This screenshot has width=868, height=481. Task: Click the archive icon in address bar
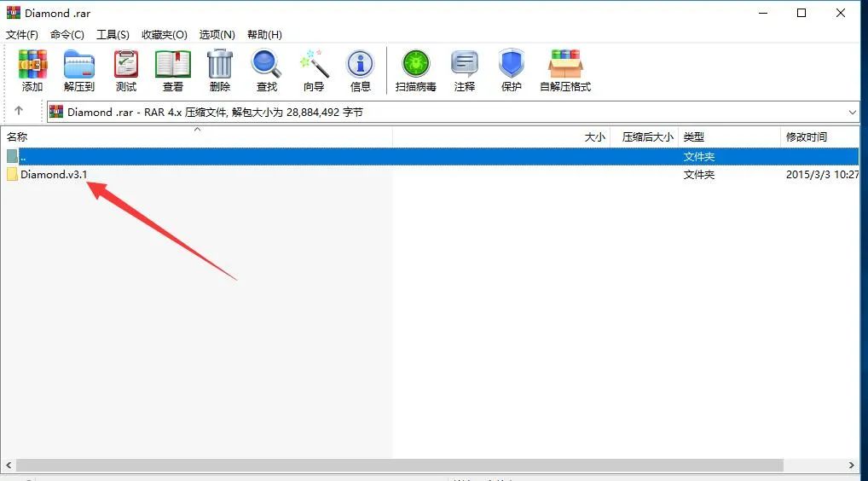click(56, 112)
